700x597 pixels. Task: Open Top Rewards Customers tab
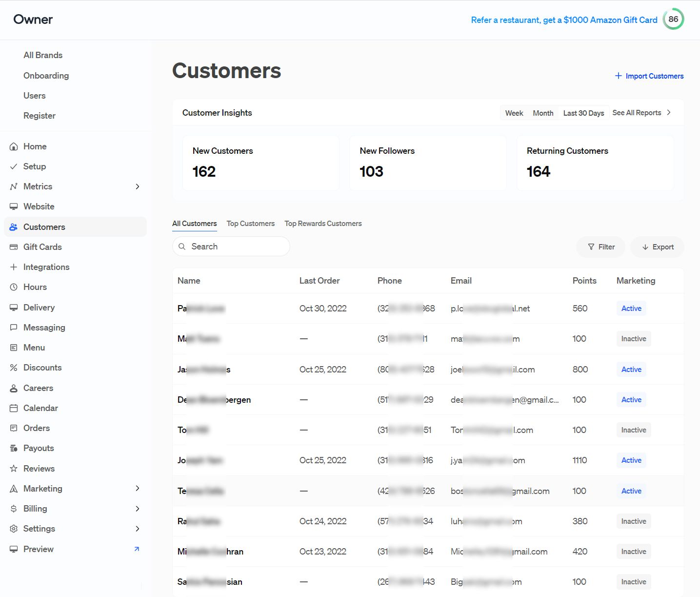[x=323, y=224]
